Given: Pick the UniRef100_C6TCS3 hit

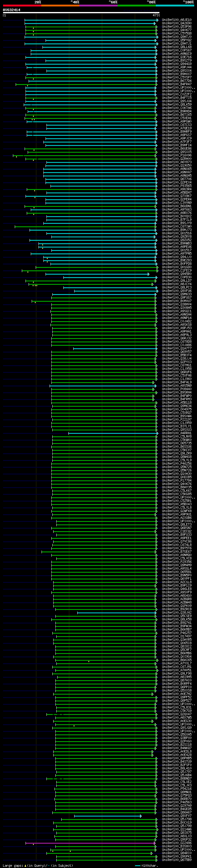Looking at the screenshot, I should tap(177, 125).
